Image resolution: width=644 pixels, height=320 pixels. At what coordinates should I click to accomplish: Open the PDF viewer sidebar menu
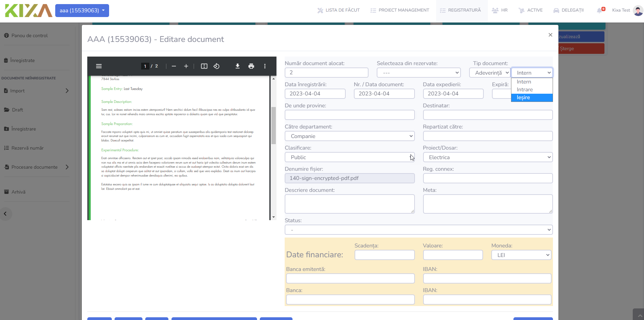point(99,66)
